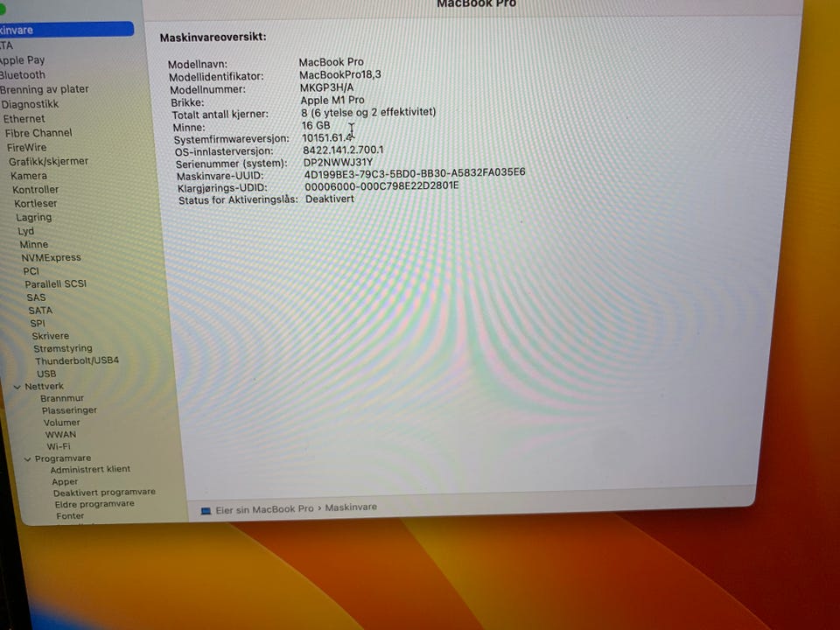Click system firmware version 10151.61.4
Image resolution: width=840 pixels, height=630 pixels.
(x=327, y=138)
